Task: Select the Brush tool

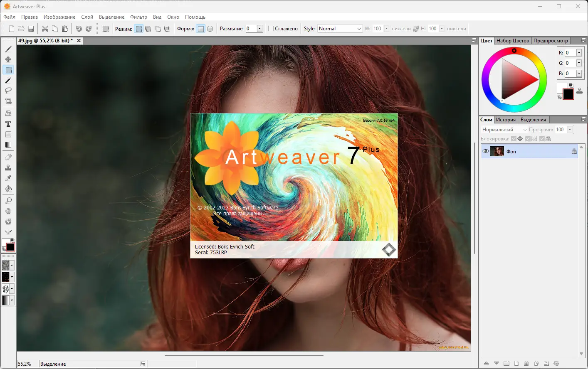Action: tap(8, 49)
